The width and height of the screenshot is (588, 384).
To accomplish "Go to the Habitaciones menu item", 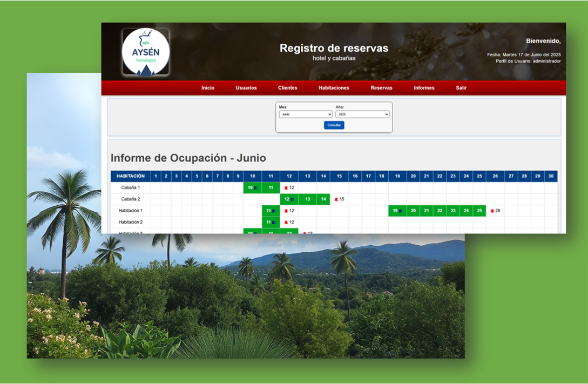I will tap(334, 87).
